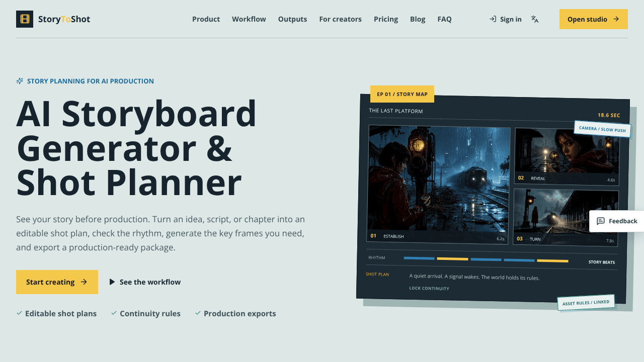Click the 18.6 SEC duration text
Screen dimensions: 644x362
(x=609, y=115)
